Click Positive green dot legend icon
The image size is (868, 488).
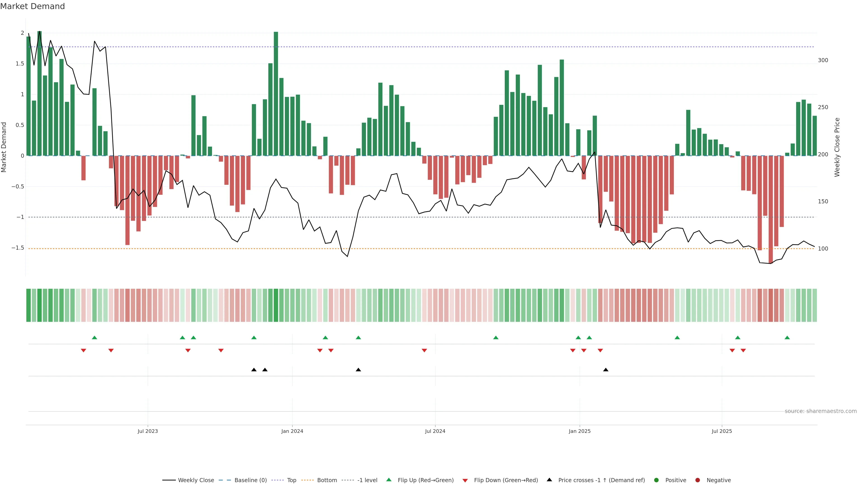click(x=656, y=480)
